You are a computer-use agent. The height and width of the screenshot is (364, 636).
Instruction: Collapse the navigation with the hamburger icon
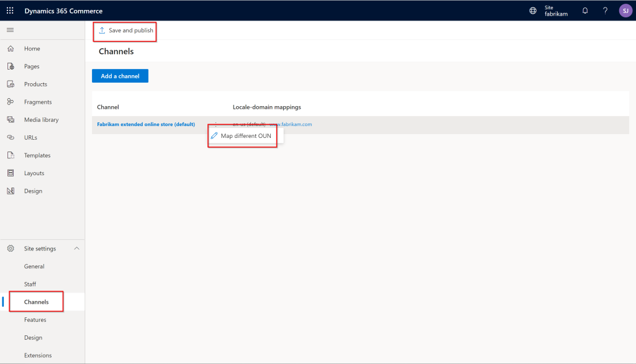[x=10, y=29]
